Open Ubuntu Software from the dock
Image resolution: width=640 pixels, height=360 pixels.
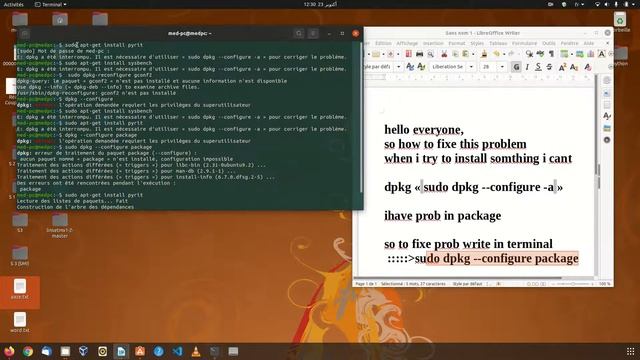click(140, 351)
